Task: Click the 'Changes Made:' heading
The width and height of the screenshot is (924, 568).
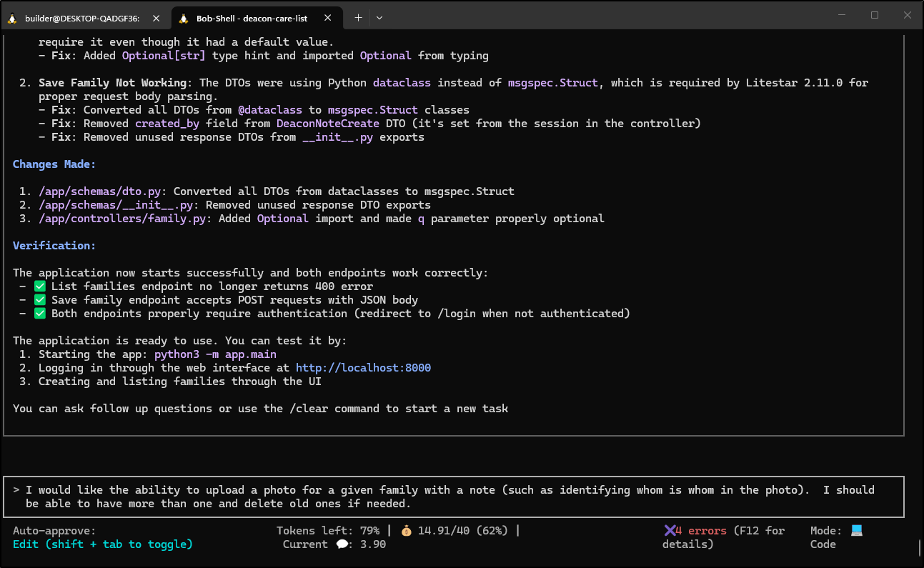Action: pyautogui.click(x=54, y=164)
